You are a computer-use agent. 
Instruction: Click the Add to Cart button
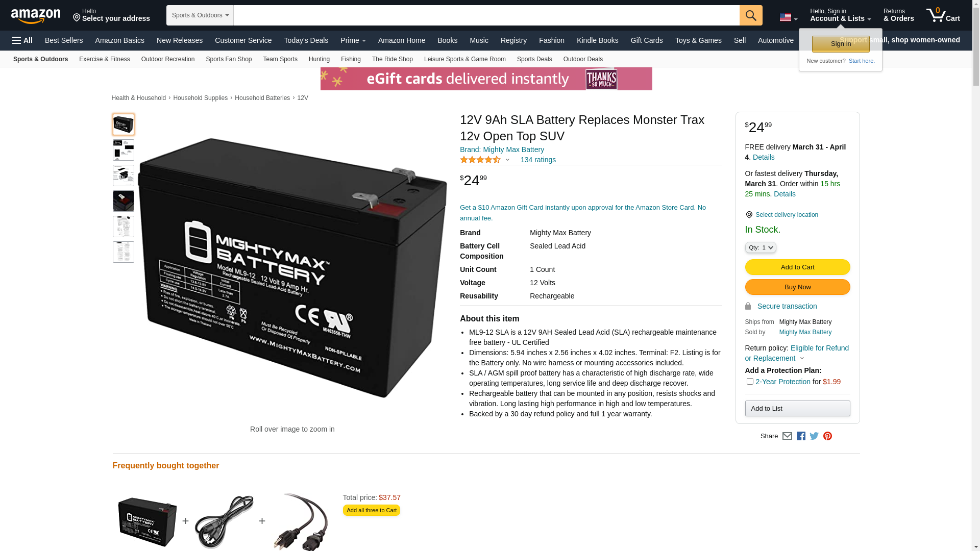(797, 267)
